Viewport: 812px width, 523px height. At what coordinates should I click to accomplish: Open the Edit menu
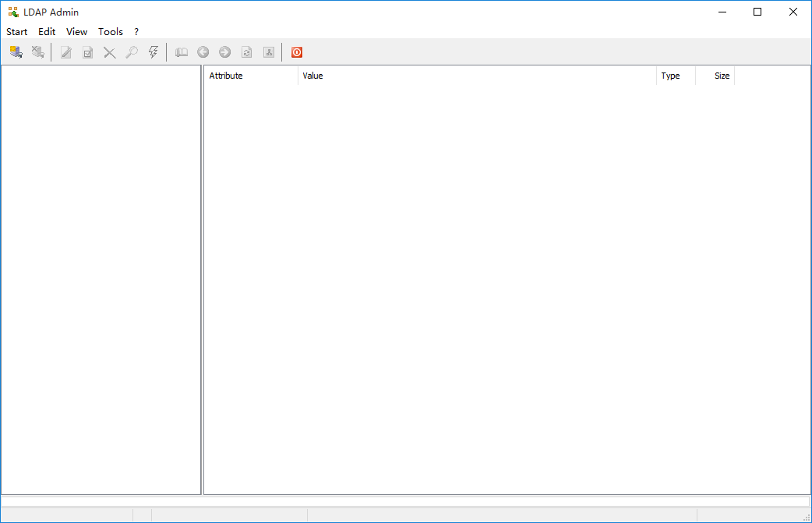(x=47, y=32)
